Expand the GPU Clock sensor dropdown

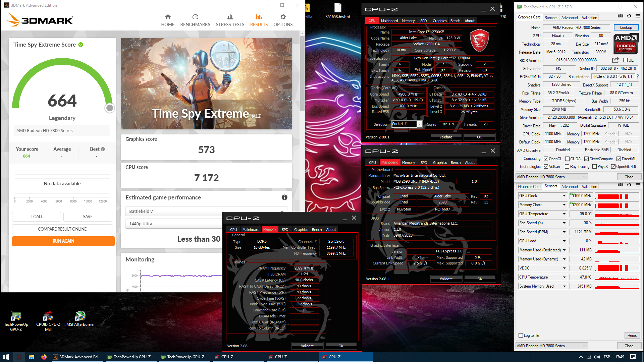[x=564, y=196]
